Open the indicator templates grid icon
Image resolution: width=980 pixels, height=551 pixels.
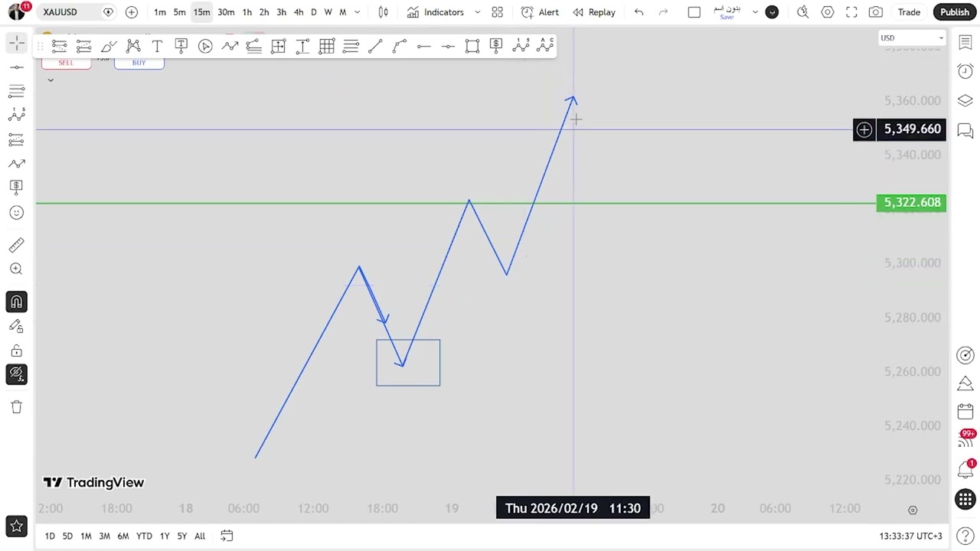point(497,12)
